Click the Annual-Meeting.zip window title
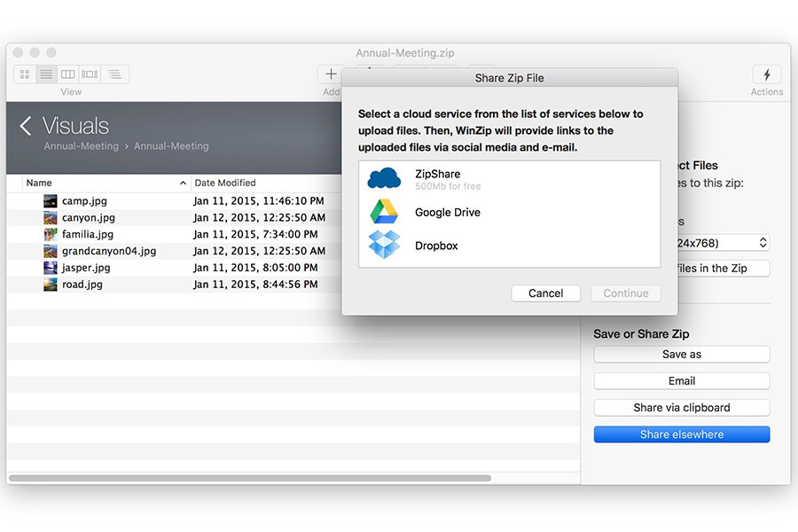The height and width of the screenshot is (532, 798). click(405, 53)
